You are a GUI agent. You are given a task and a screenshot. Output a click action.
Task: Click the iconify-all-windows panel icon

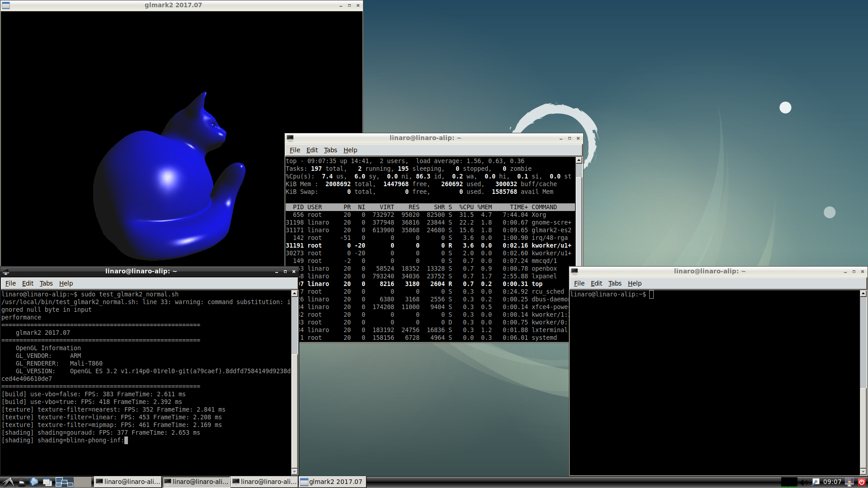coord(47,482)
